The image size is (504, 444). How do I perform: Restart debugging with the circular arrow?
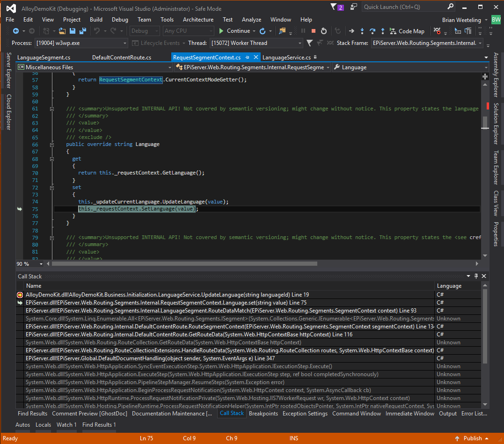click(x=324, y=31)
